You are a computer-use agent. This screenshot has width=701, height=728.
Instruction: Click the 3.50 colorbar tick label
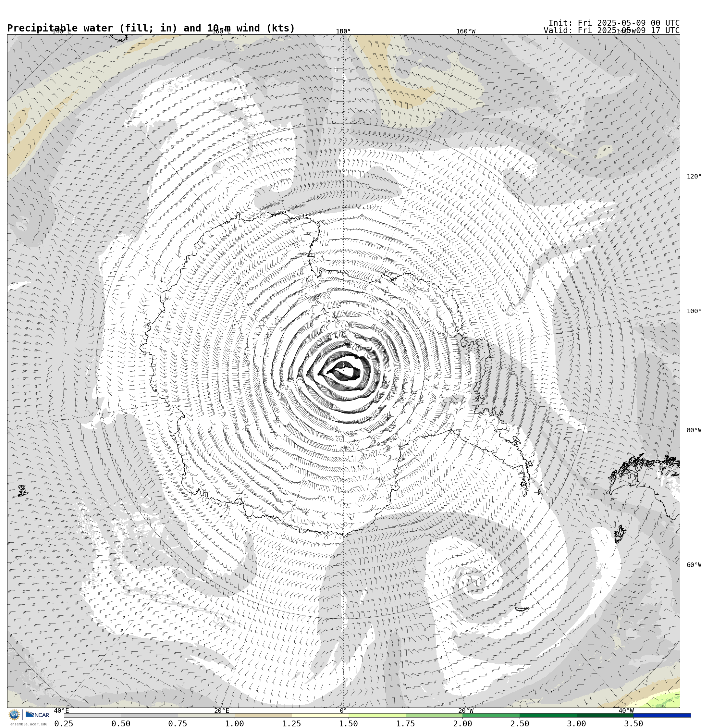click(634, 723)
